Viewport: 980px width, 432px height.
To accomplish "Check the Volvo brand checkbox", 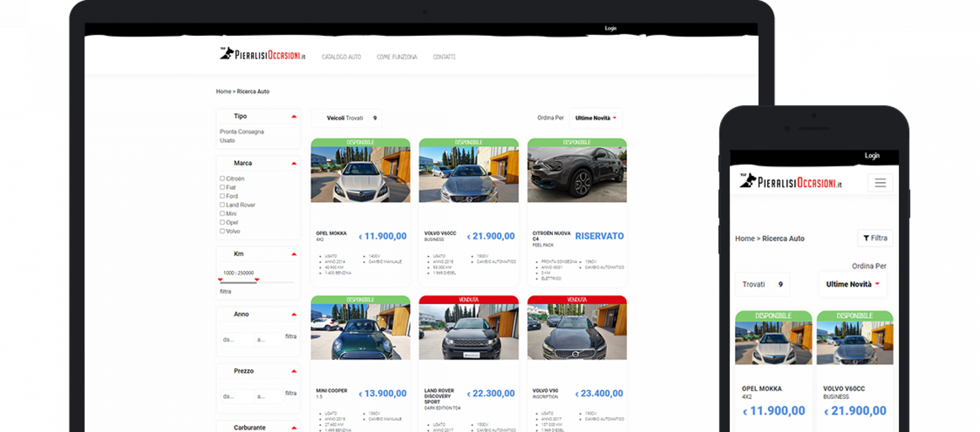I will coord(222,231).
